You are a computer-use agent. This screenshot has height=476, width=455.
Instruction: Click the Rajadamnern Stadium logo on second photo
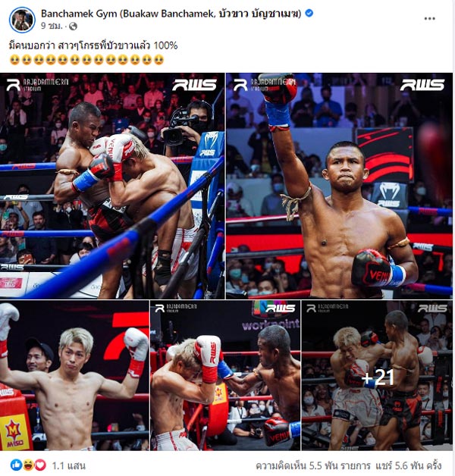coord(265,85)
